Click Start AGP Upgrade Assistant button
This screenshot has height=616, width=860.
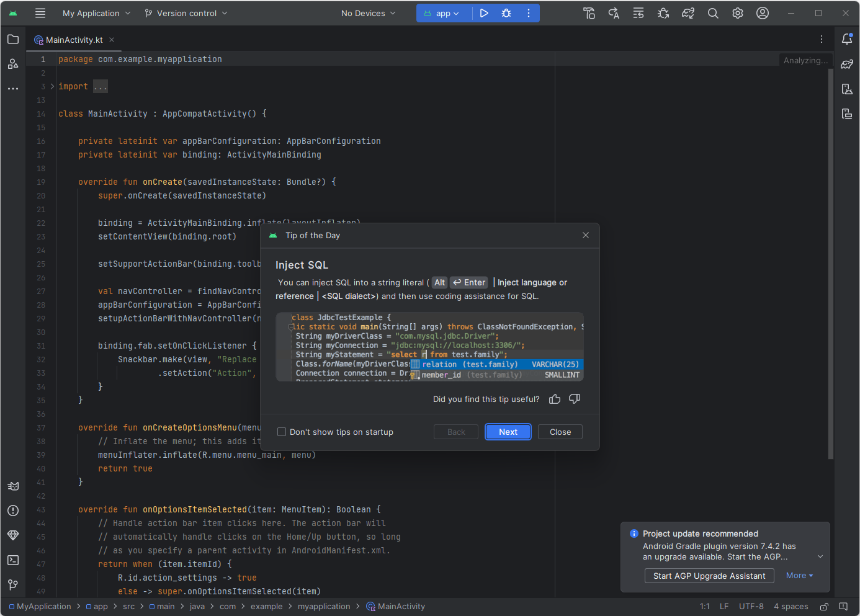pos(709,576)
